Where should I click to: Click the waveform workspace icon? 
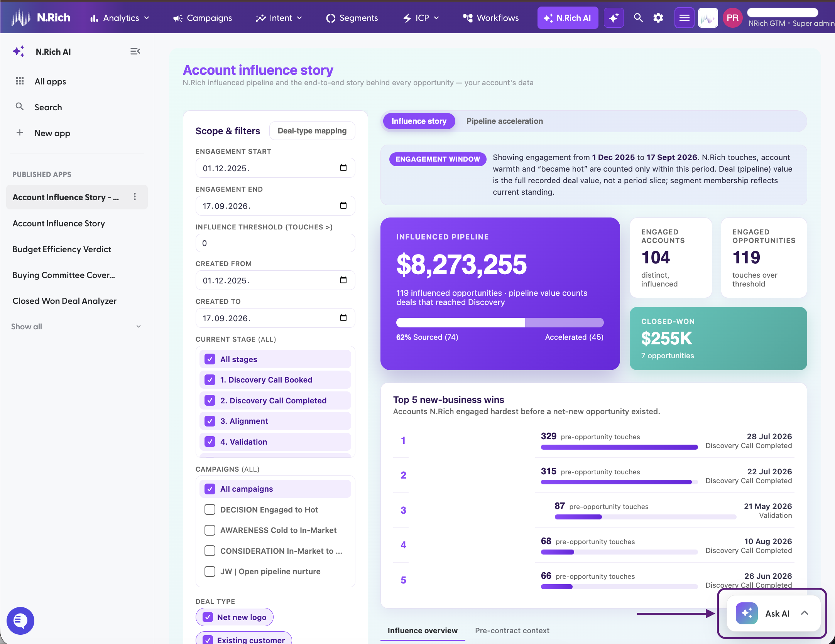[708, 18]
